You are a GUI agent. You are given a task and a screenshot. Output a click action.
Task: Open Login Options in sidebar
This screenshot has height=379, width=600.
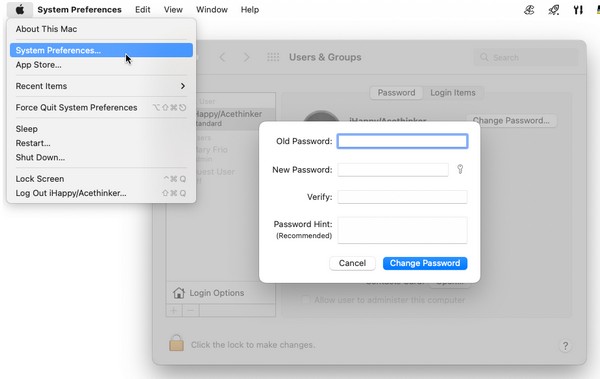point(220,293)
